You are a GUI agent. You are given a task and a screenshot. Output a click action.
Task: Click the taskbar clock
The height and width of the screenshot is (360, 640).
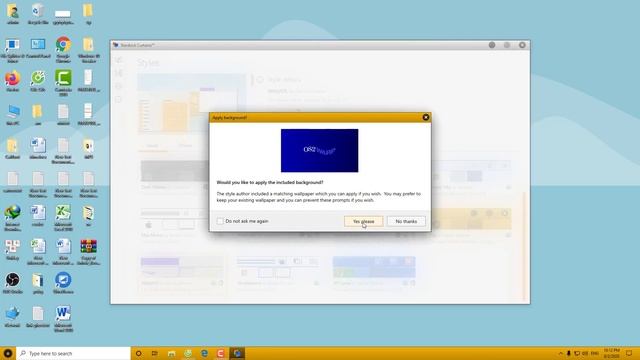(611, 353)
